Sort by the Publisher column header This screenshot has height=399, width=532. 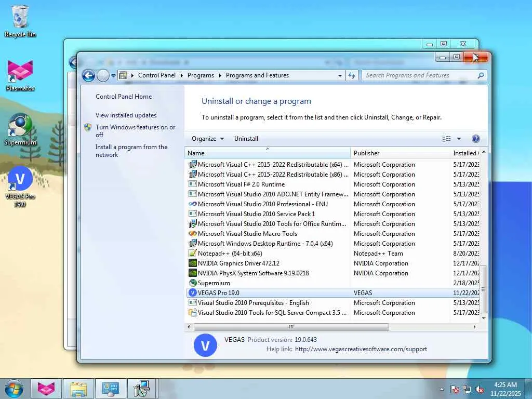coord(400,153)
